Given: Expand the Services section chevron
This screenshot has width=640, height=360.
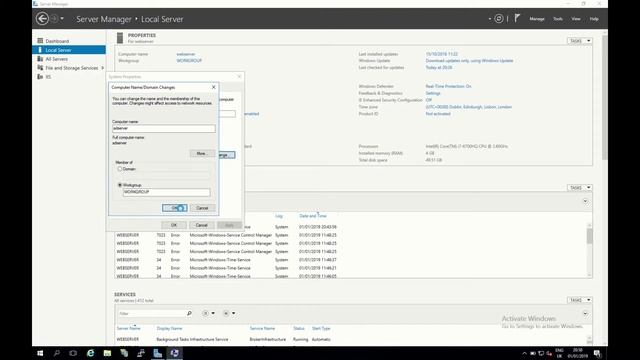Looking at the screenshot, I should point(585,313).
